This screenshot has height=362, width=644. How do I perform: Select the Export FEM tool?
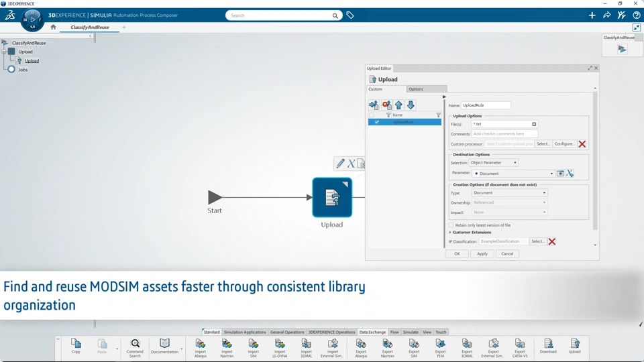(x=440, y=348)
